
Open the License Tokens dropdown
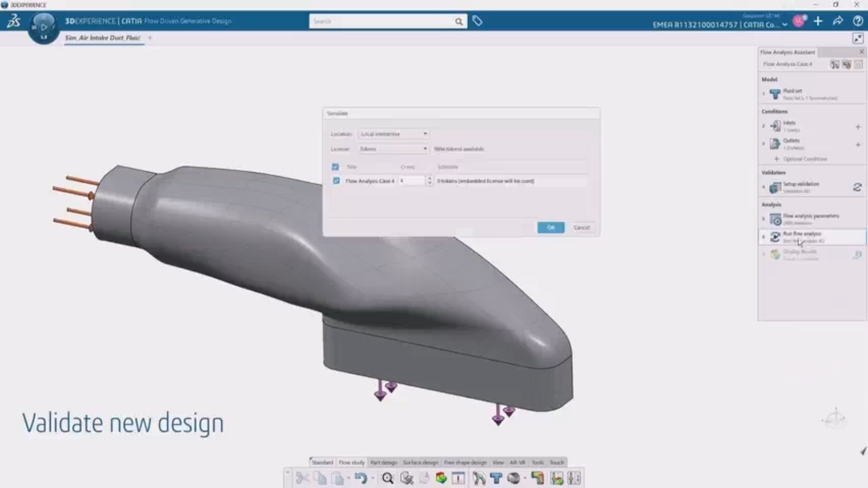(x=393, y=149)
